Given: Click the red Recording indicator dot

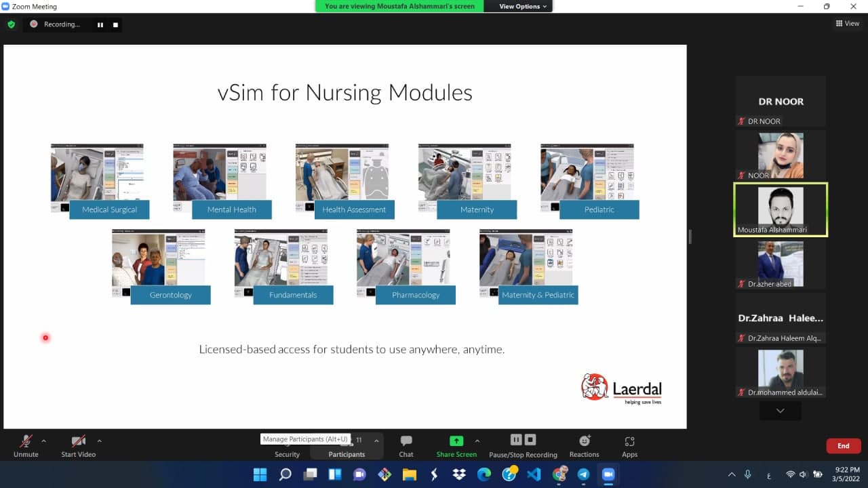Looking at the screenshot, I should click(x=34, y=24).
